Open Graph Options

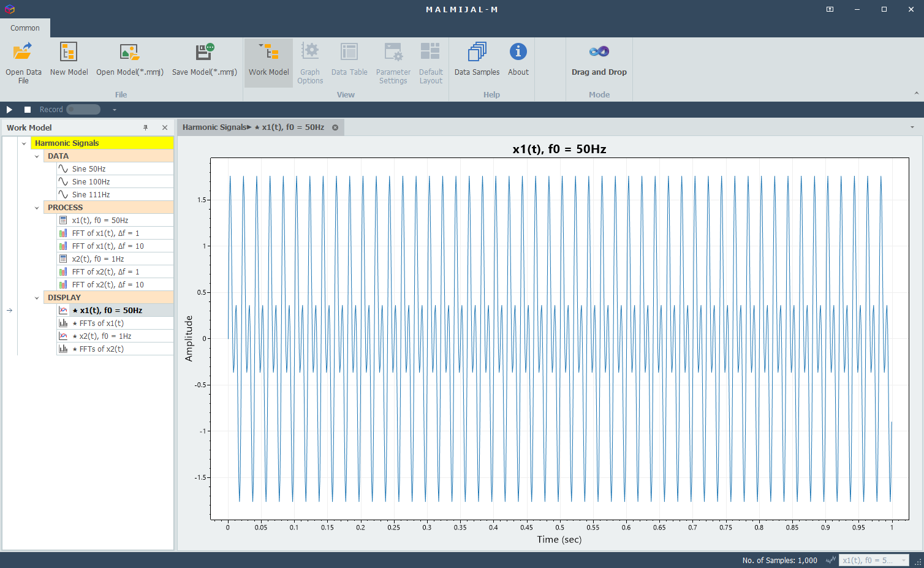310,63
